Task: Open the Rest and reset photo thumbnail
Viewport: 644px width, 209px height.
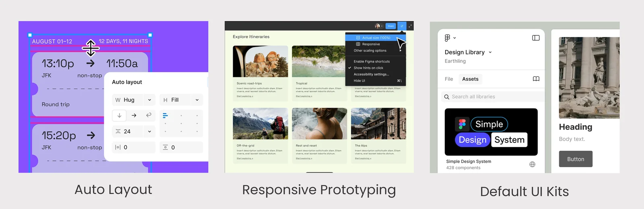Action: (320, 123)
